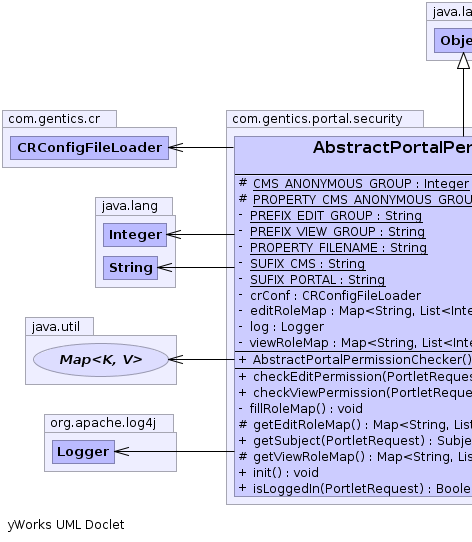Screen dimensions: 472x542
Task: Select the com.gentics.cr package label
Action: click(54, 119)
